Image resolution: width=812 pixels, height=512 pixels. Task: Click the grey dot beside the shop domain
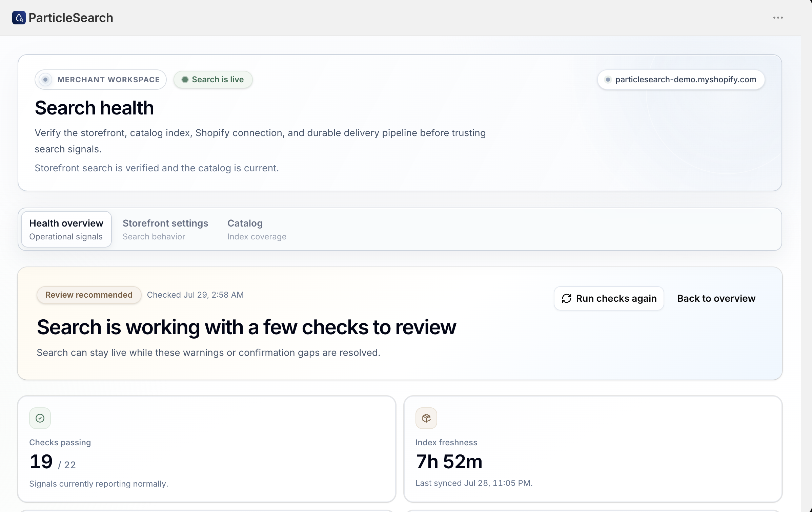point(608,80)
